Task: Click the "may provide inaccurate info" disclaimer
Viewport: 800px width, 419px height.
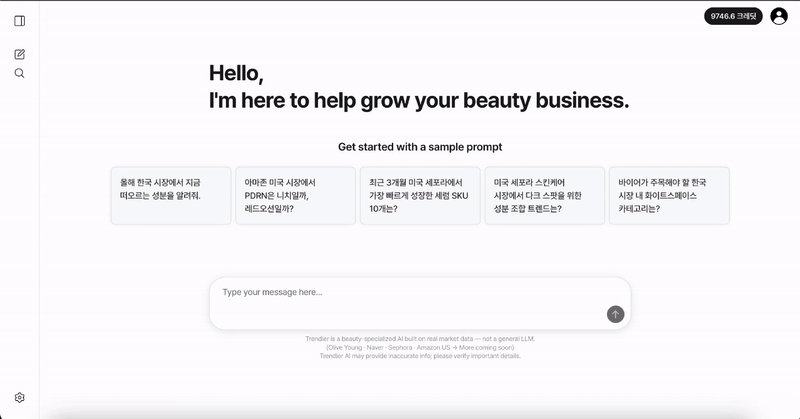Action: pyautogui.click(x=420, y=355)
